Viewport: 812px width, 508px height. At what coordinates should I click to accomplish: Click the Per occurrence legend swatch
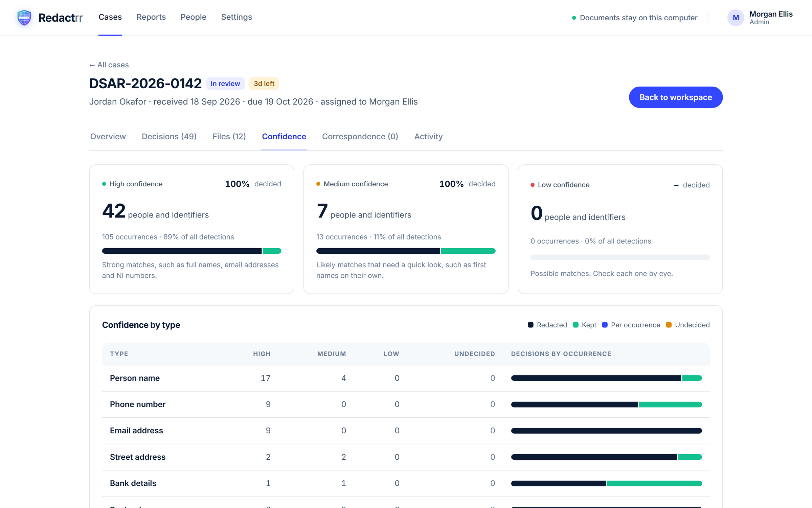(x=605, y=325)
